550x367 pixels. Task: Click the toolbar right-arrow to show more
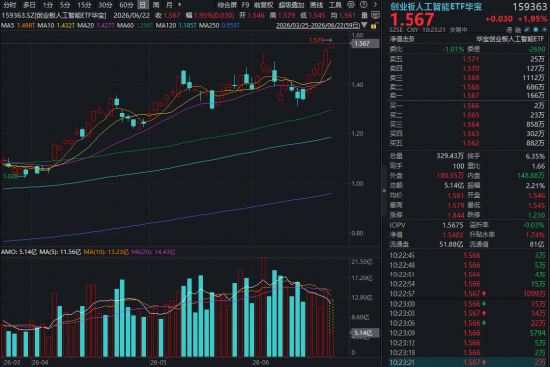tap(375, 5)
